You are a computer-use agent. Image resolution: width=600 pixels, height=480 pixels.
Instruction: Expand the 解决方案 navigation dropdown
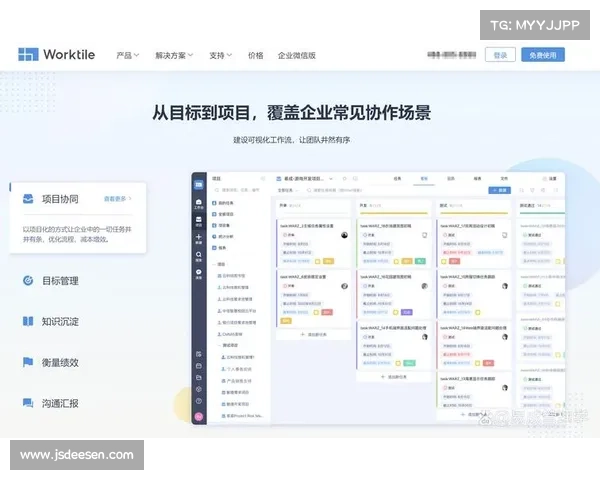click(174, 56)
